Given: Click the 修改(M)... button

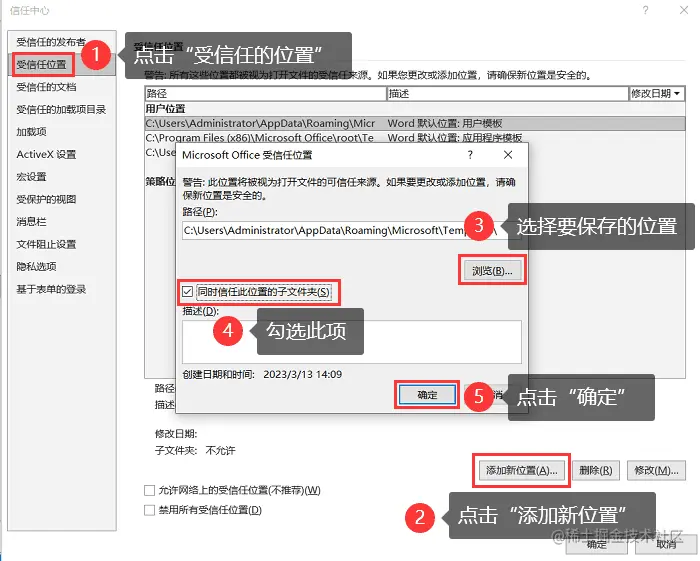Looking at the screenshot, I should click(656, 470).
